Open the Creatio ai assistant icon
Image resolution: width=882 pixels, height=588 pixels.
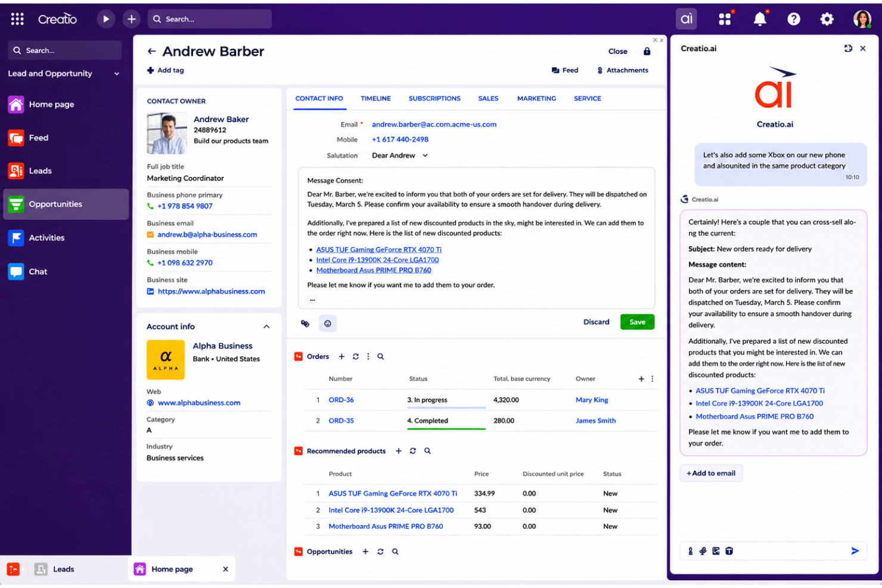click(687, 19)
